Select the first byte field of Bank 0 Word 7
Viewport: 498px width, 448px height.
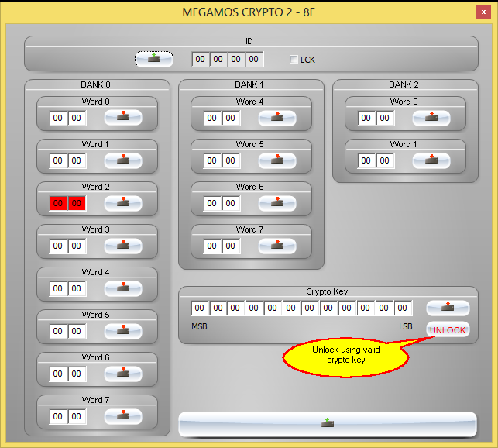pyautogui.click(x=58, y=416)
